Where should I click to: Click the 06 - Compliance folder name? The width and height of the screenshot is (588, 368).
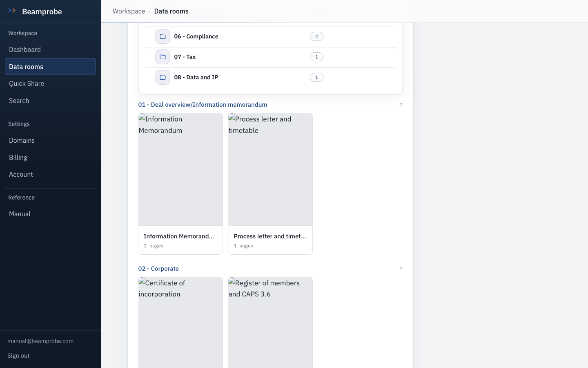(x=196, y=36)
